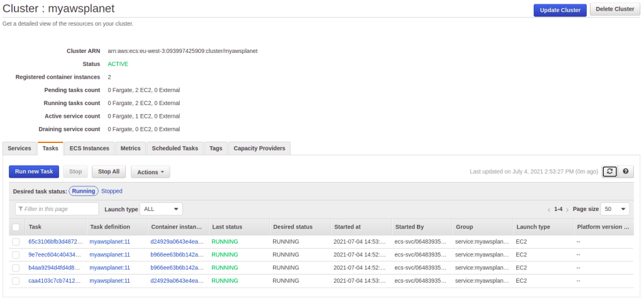Go to next page arrow
Image resolution: width=644 pixels, height=301 pixels.
click(x=567, y=209)
